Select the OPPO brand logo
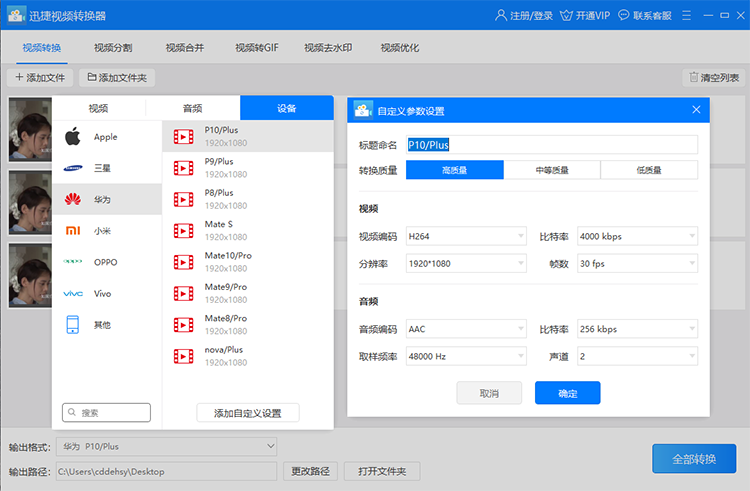Screen dimensions: 750x491 (73, 262)
